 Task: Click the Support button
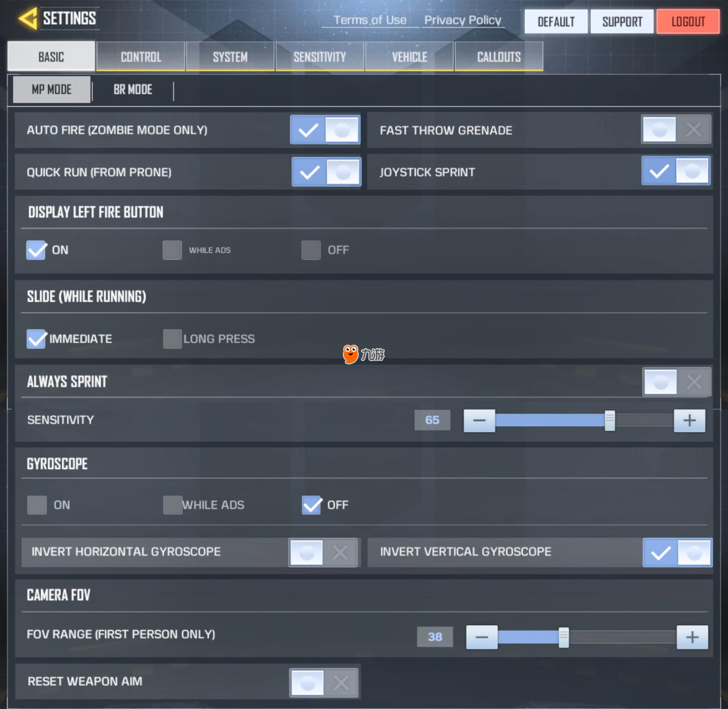click(x=622, y=22)
